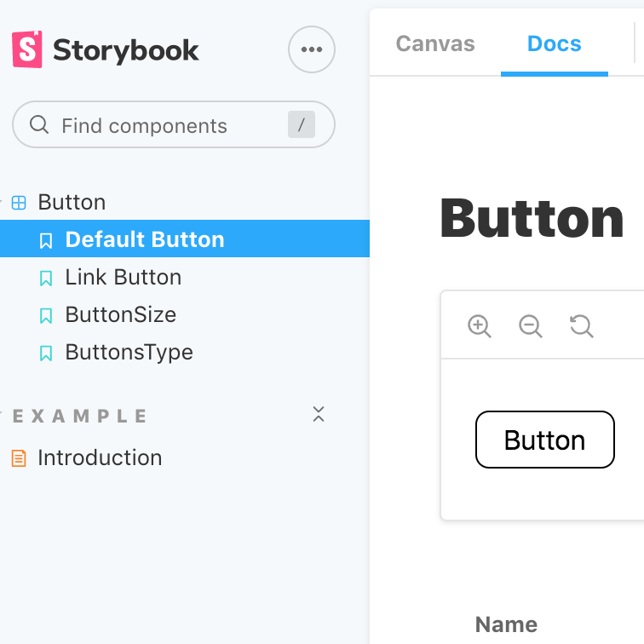644x644 pixels.
Task: Select the Docs tab
Action: pos(554,43)
